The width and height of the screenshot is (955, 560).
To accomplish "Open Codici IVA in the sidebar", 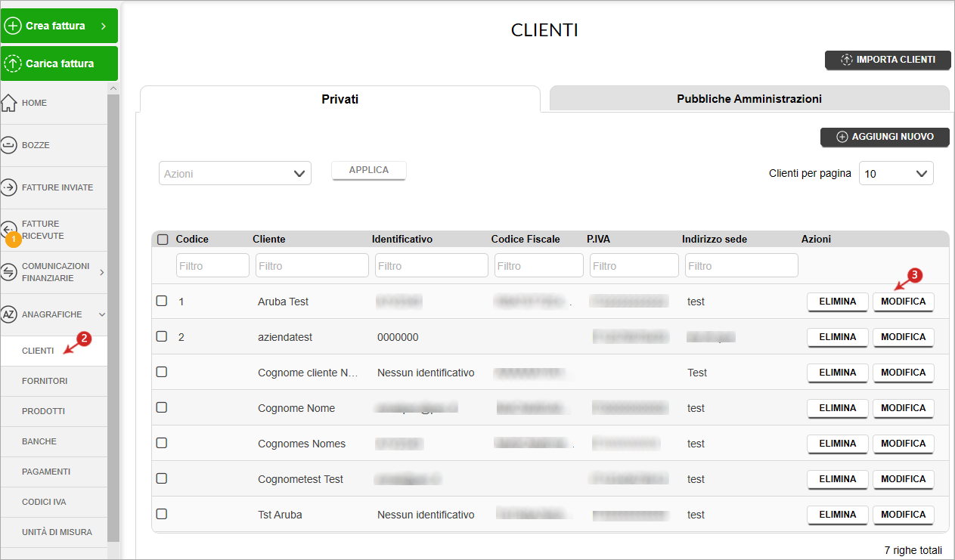I will click(x=54, y=502).
